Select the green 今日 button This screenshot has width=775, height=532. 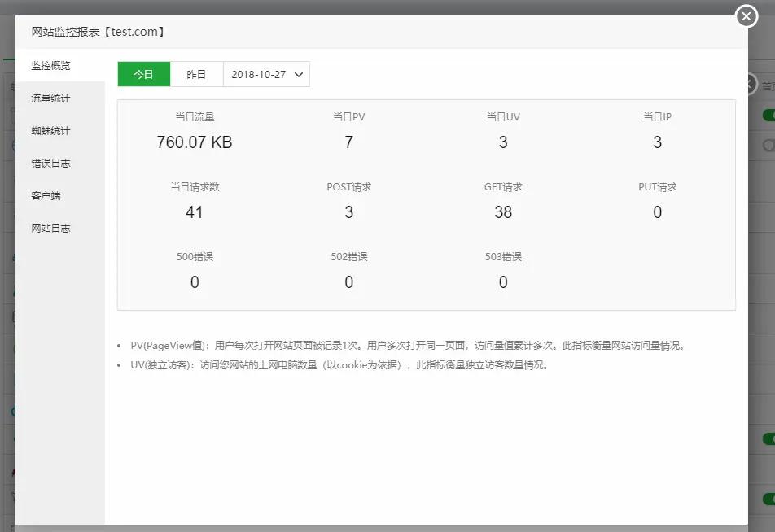point(143,74)
